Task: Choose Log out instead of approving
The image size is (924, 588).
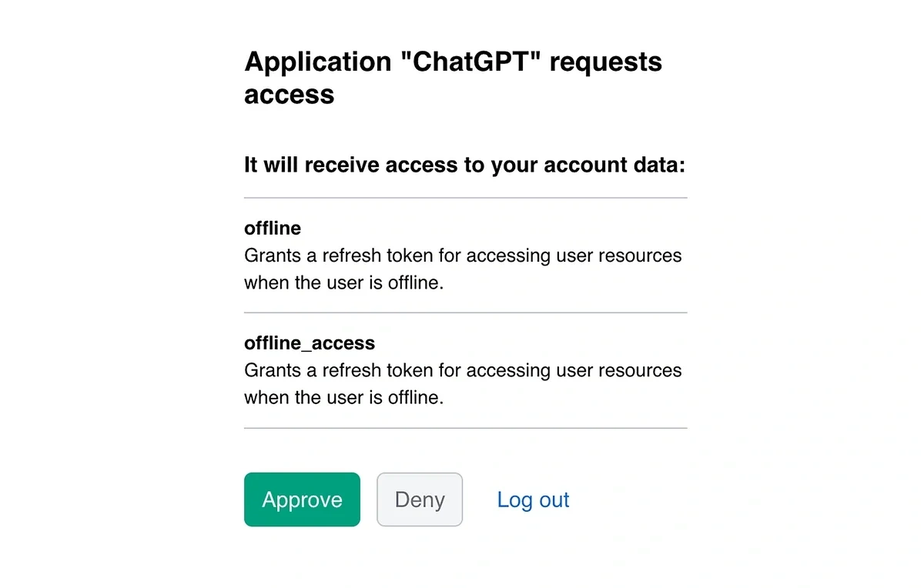Action: point(533,499)
